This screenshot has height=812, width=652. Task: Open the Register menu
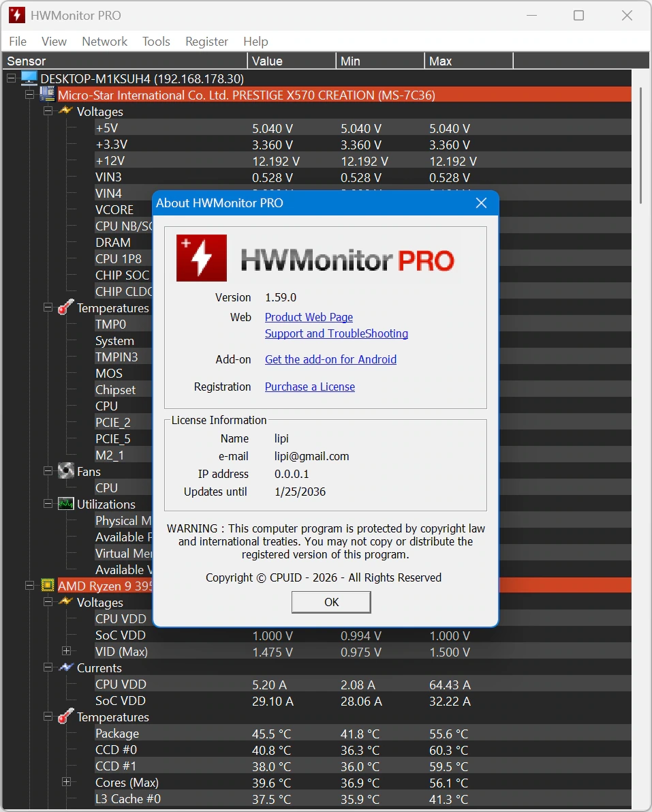[206, 42]
